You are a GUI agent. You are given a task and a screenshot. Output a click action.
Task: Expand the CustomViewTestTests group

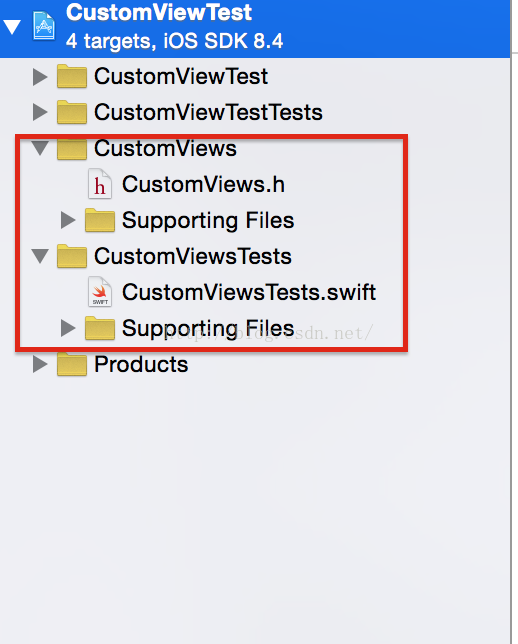pos(40,112)
